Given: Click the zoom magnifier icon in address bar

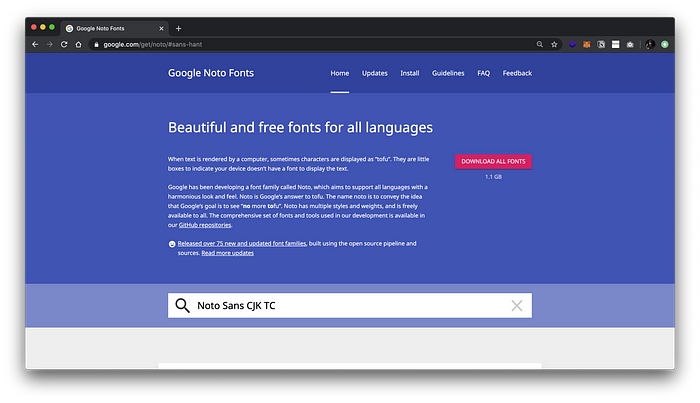Looking at the screenshot, I should [540, 44].
